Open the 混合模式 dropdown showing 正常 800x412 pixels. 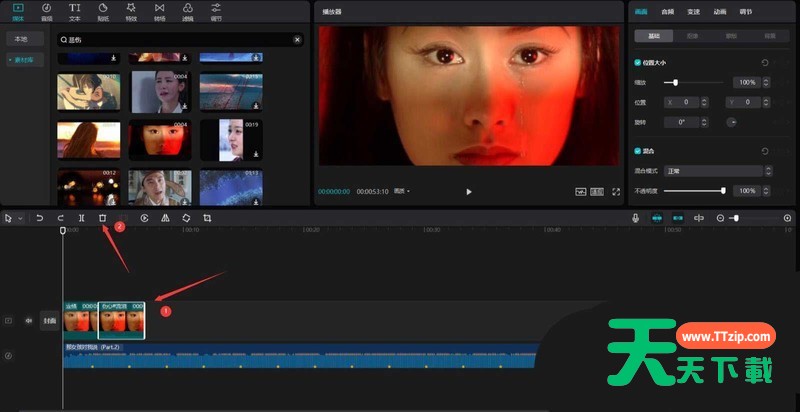point(716,171)
